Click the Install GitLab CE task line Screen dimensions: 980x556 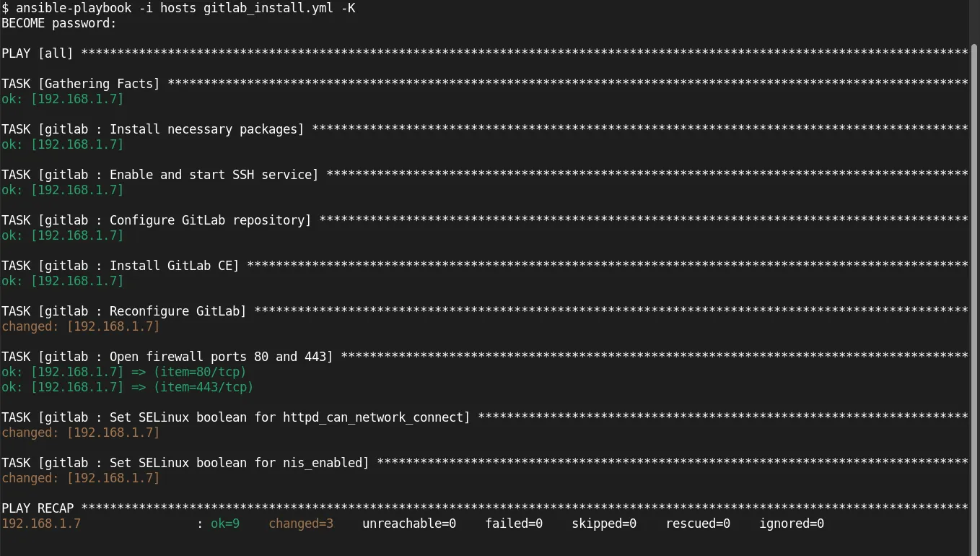(484, 266)
